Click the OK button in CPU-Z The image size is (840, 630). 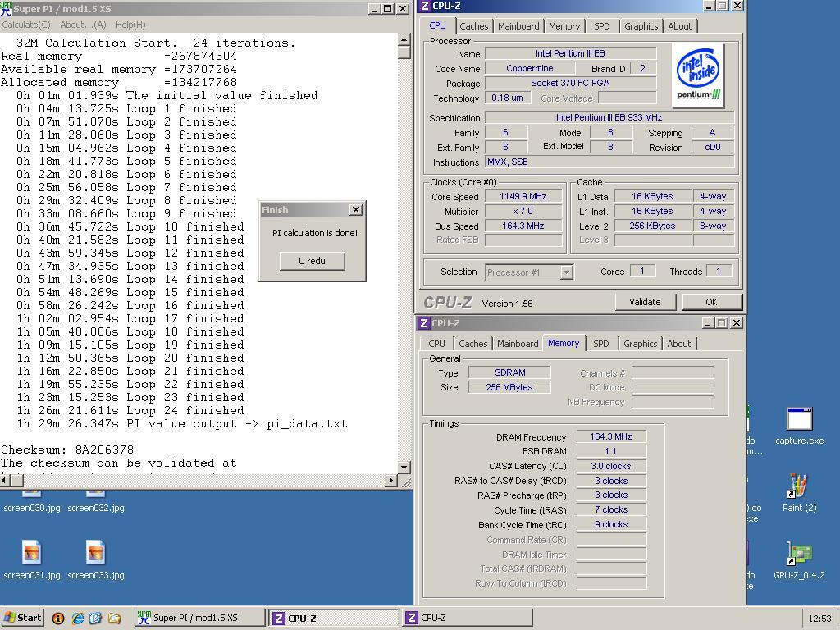coord(711,302)
